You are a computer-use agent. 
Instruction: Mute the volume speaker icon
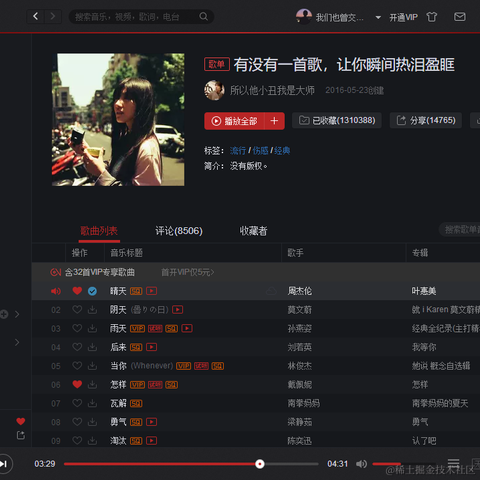click(x=361, y=464)
